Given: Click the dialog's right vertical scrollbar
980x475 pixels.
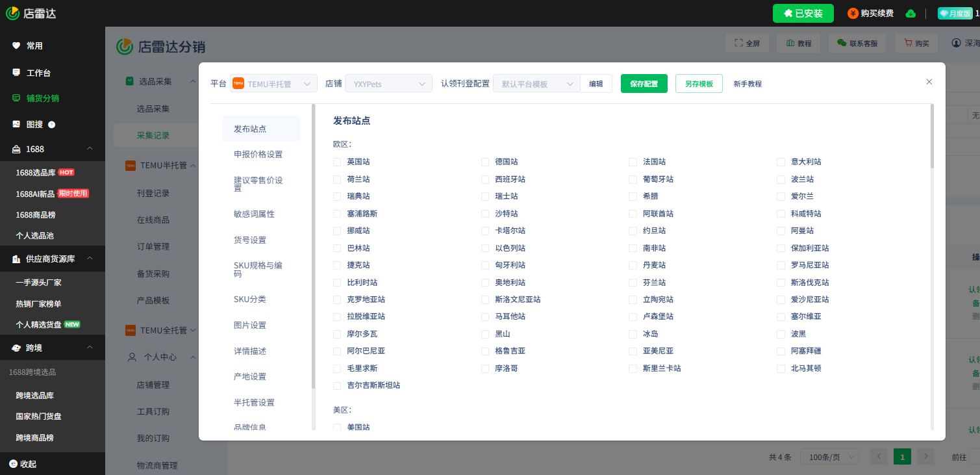Looking at the screenshot, I should point(933,136).
